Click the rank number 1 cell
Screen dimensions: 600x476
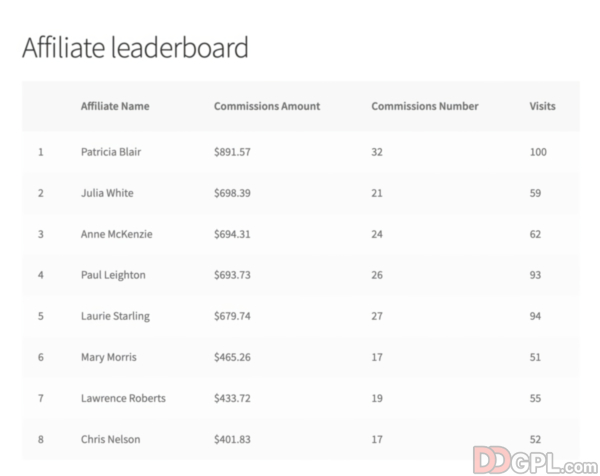click(x=41, y=152)
